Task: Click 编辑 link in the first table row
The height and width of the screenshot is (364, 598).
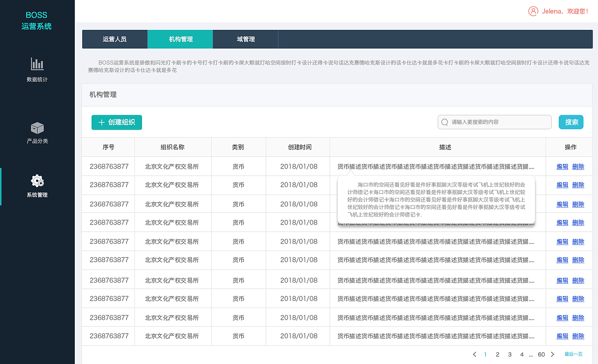Action: (x=562, y=167)
